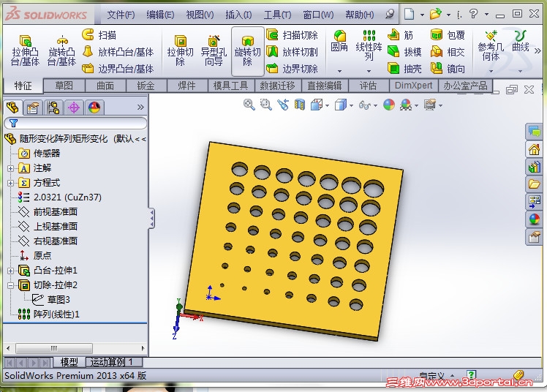
Task: Click the New document icon
Action: 410,15
